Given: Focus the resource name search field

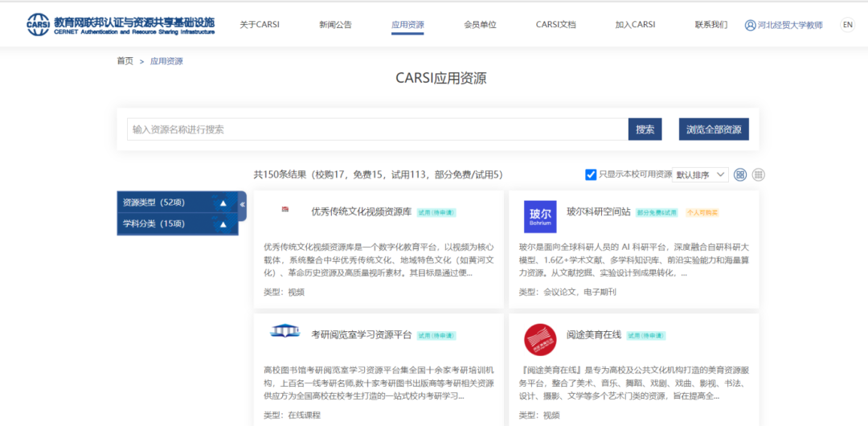Looking at the screenshot, I should coord(376,129).
